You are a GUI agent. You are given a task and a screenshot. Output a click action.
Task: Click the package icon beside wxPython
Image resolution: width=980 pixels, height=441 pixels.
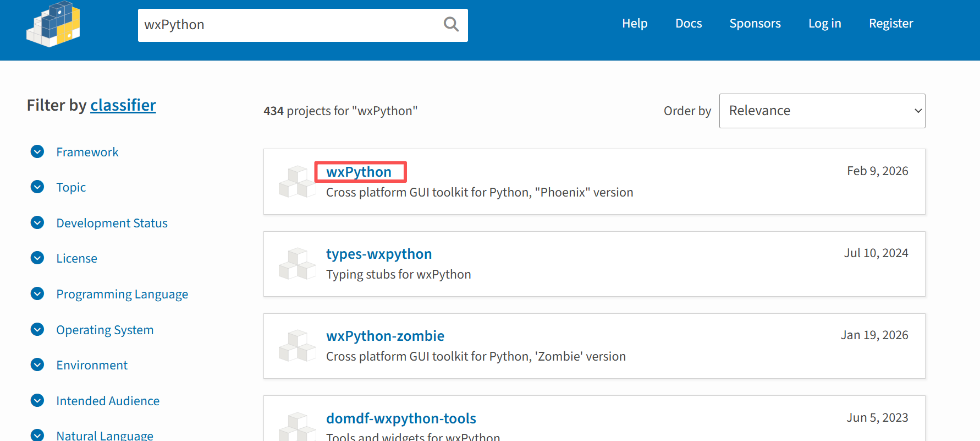(x=297, y=182)
